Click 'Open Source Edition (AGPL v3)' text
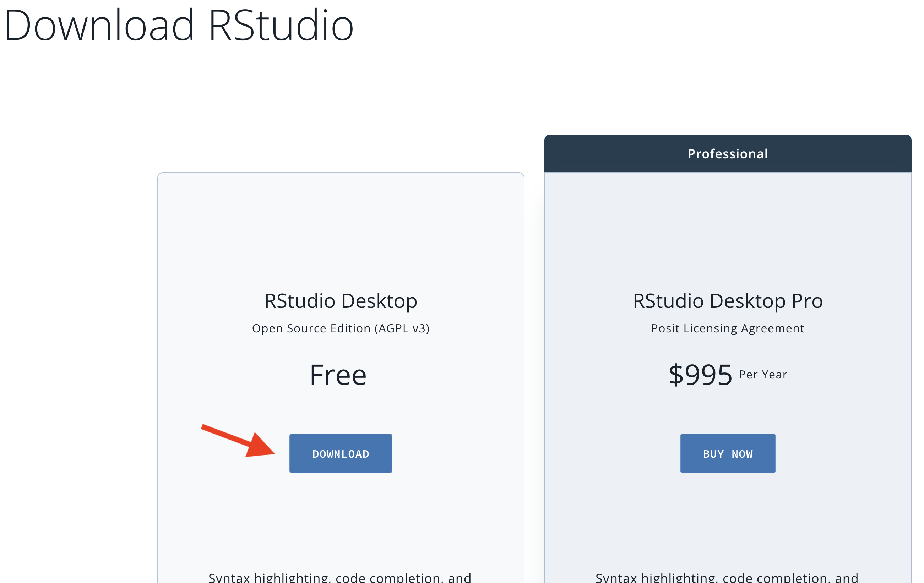Screen dimensions: 924x583 pyautogui.click(x=341, y=328)
